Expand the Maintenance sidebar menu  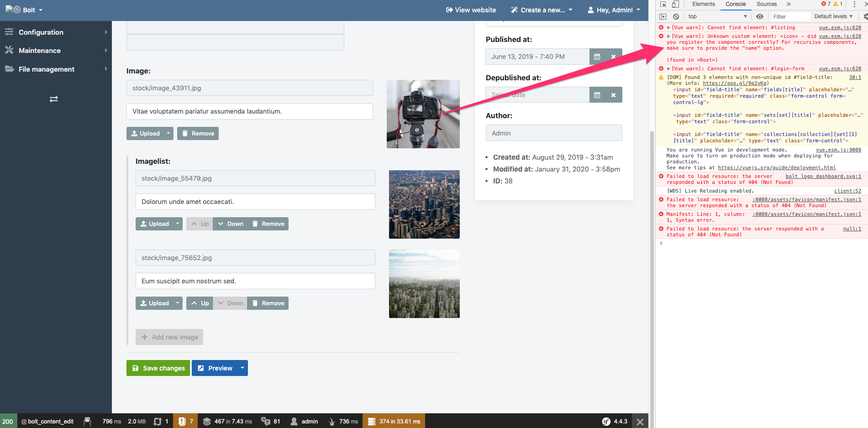(56, 51)
